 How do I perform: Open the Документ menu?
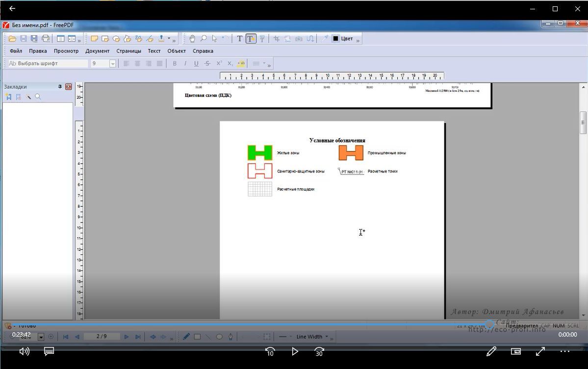click(97, 51)
